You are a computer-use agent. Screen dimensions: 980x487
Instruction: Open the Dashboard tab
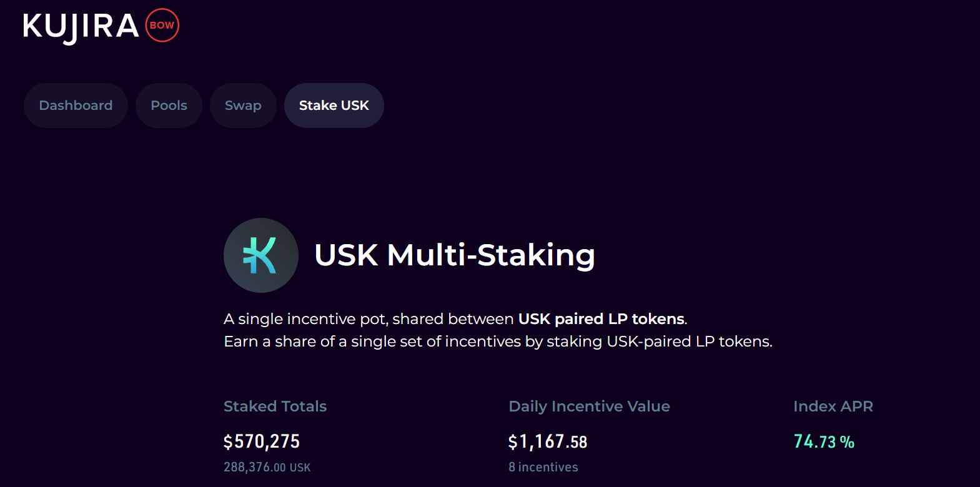click(x=76, y=106)
